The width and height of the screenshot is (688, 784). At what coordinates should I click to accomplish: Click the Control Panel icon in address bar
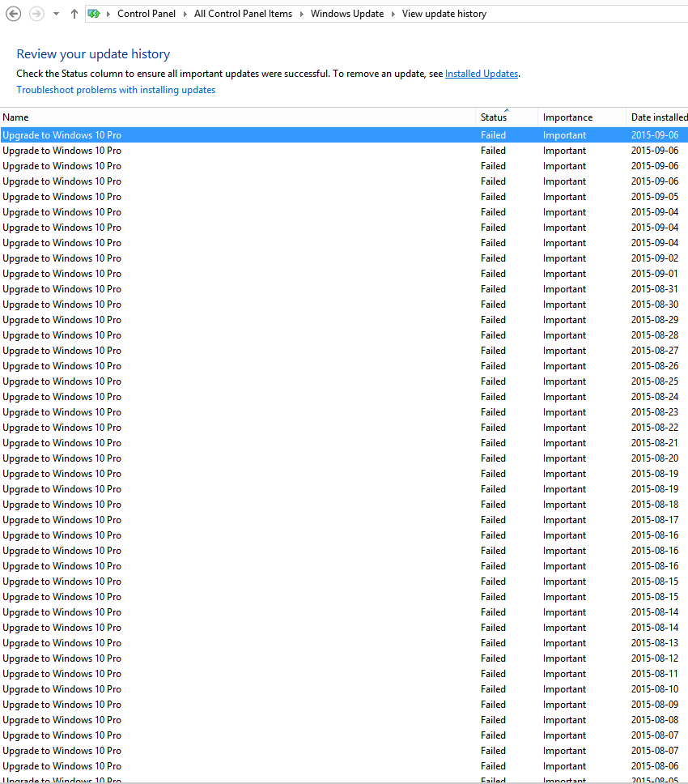click(93, 14)
